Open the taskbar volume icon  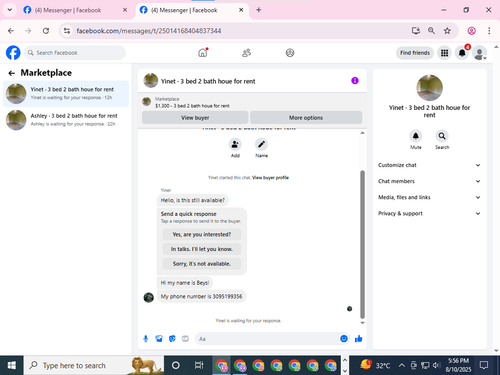(x=436, y=366)
